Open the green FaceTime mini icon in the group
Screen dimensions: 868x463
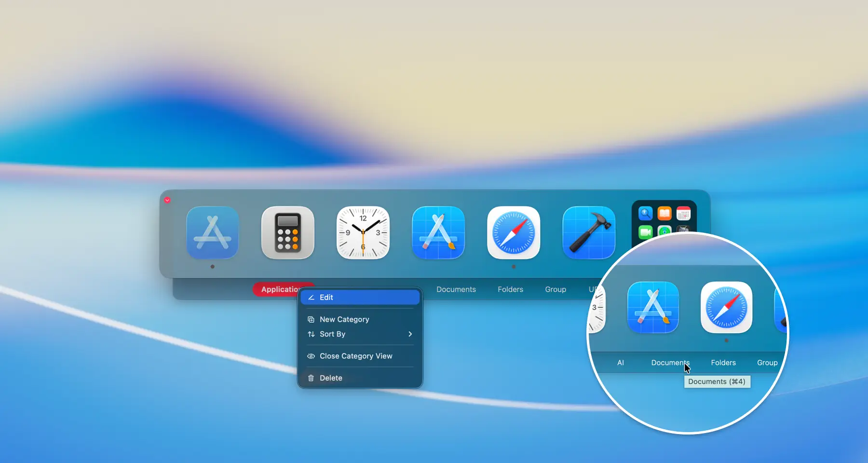click(x=645, y=232)
